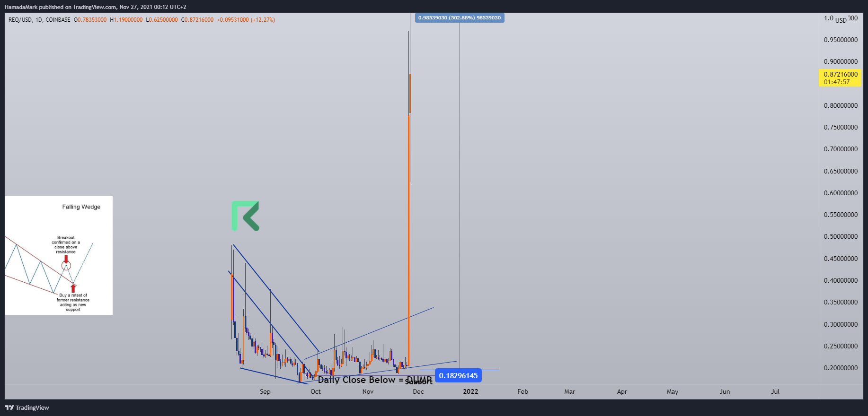Click the 0.95000000 price axis label
This screenshot has height=416, width=868.
point(841,40)
